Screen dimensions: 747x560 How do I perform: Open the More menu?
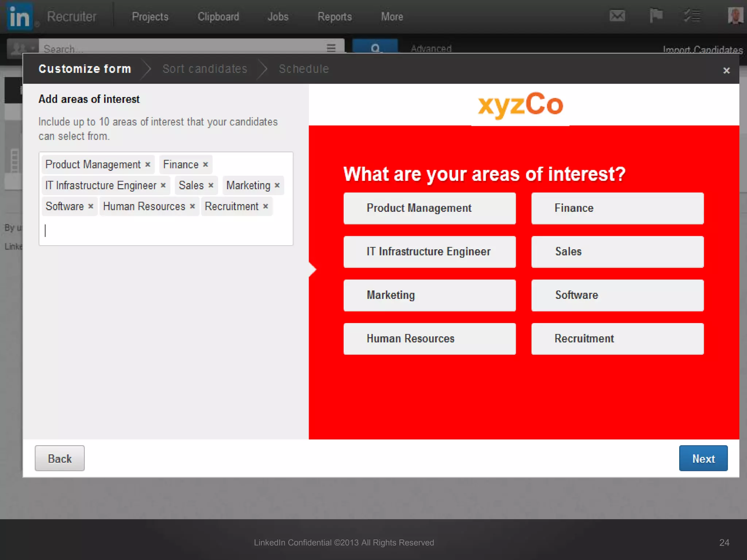[x=392, y=17]
